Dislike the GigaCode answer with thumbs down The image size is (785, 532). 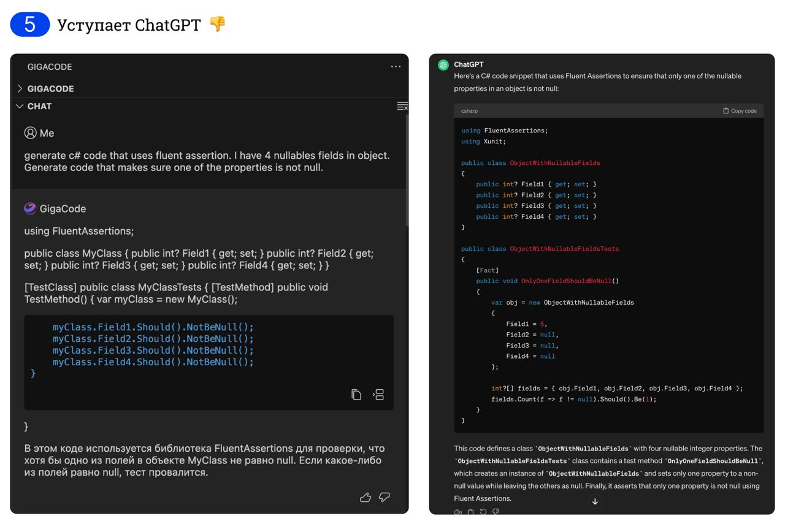tap(385, 497)
